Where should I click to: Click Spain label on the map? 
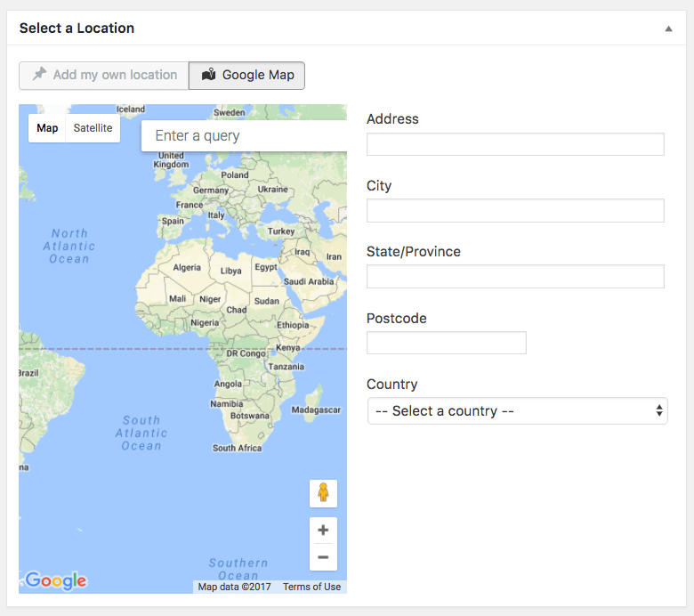(x=173, y=221)
